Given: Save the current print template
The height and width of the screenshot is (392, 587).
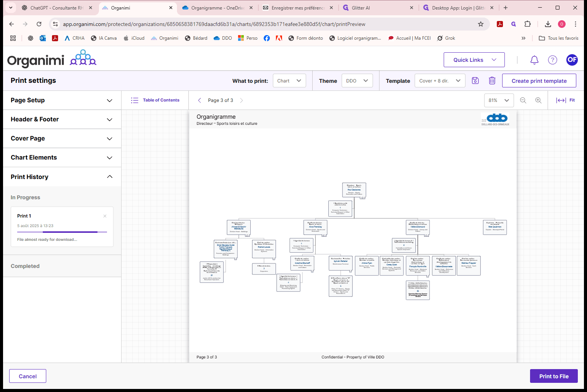Looking at the screenshot, I should 475,81.
